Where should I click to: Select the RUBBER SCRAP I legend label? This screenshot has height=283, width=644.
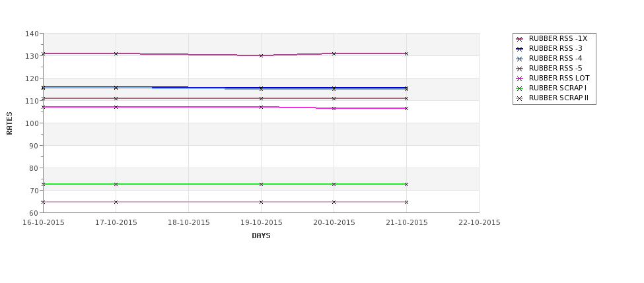click(x=557, y=88)
